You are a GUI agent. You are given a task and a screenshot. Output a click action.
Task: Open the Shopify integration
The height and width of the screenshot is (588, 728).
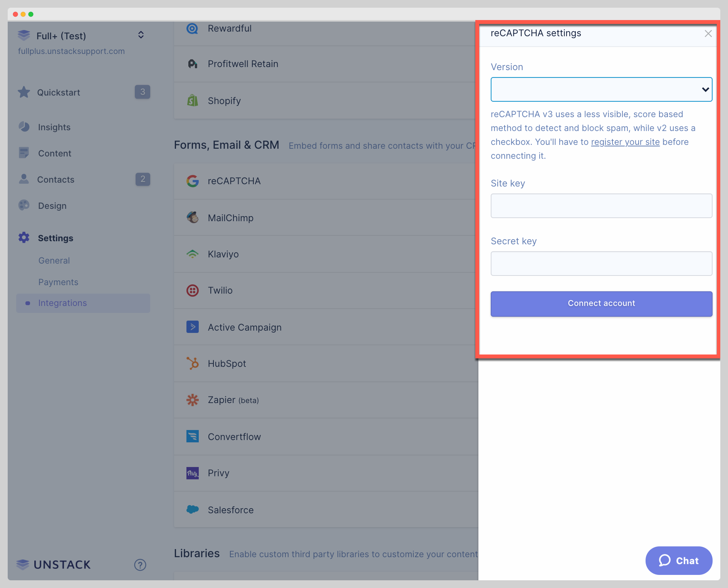pyautogui.click(x=225, y=101)
